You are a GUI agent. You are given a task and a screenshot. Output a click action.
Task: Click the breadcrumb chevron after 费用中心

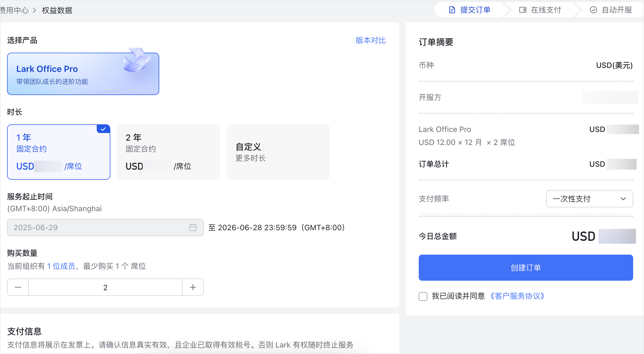35,10
